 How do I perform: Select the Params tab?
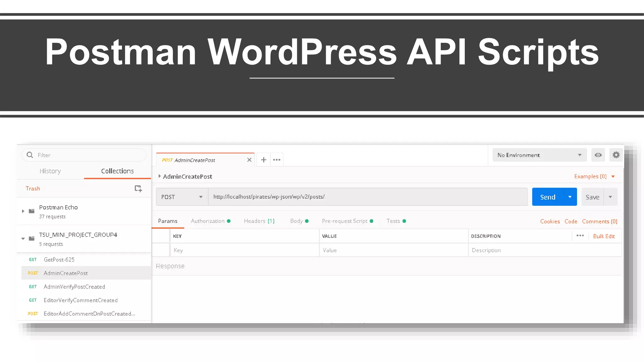tap(168, 221)
